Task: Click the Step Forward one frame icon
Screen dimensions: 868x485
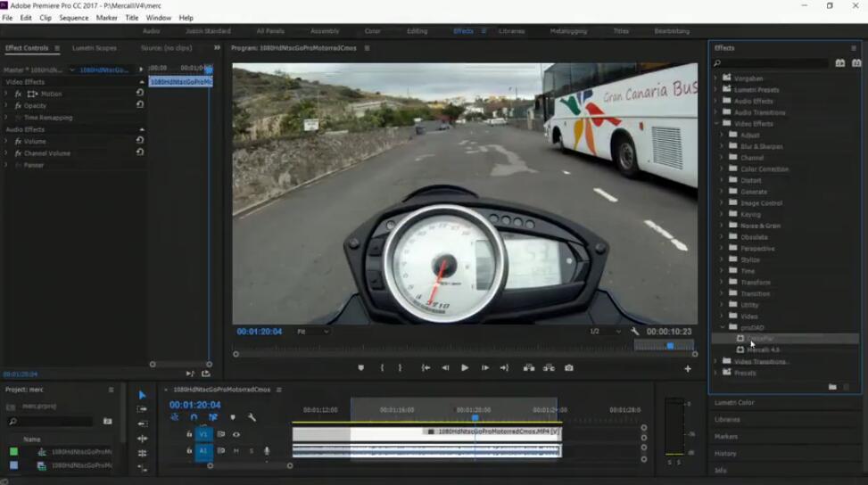Action: (x=484, y=367)
